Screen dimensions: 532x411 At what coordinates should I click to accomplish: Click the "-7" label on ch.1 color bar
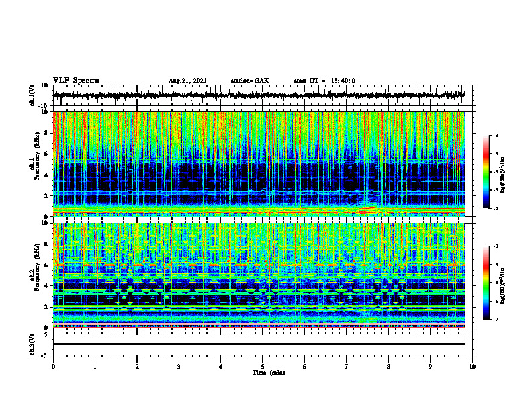(x=496, y=208)
